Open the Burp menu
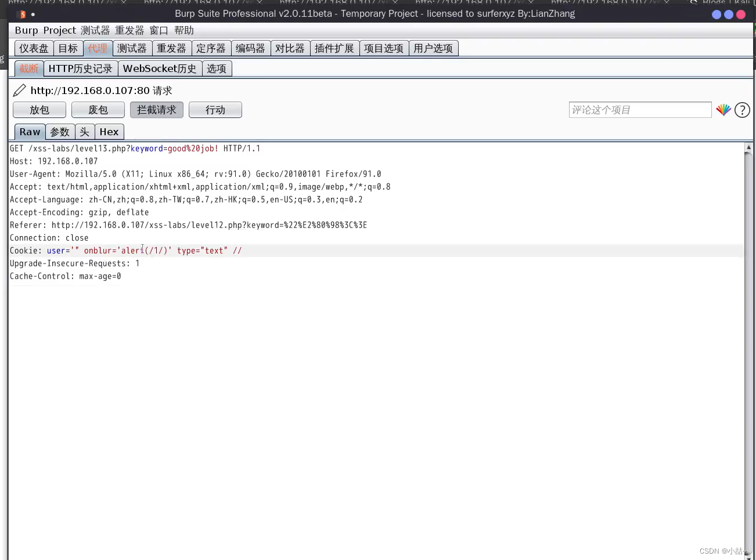 [x=27, y=30]
